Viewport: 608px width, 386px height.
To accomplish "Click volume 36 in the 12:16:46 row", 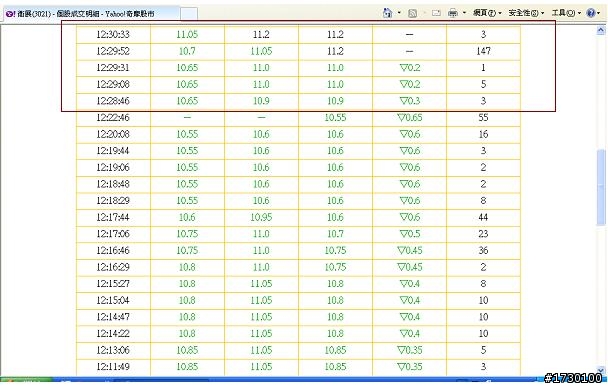I will click(x=483, y=251).
